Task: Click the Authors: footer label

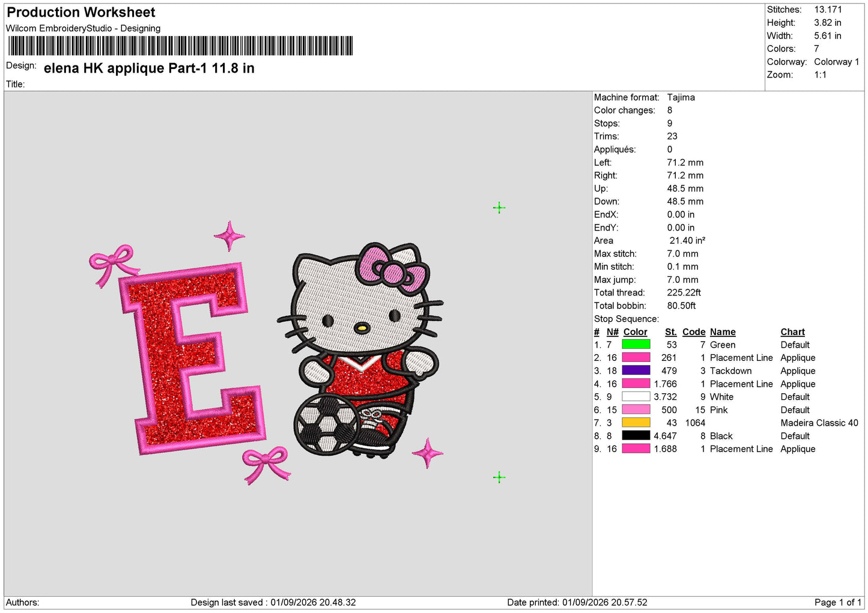Action: pos(23,602)
